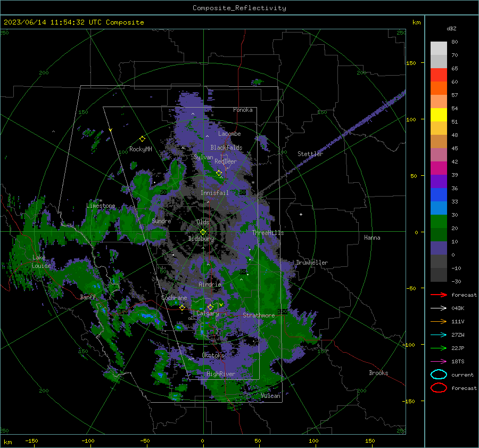
Task: Click the dBZ legend heading
Action: [451, 28]
